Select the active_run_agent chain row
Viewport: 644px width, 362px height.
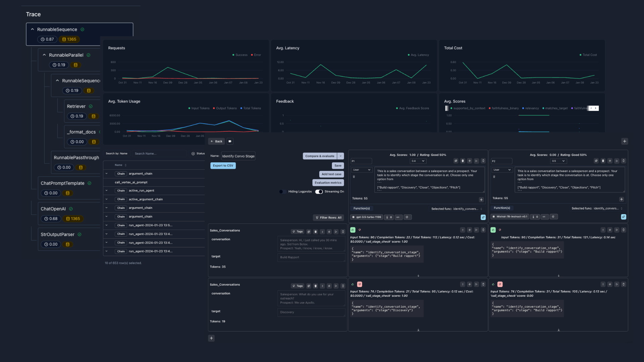pyautogui.click(x=141, y=191)
